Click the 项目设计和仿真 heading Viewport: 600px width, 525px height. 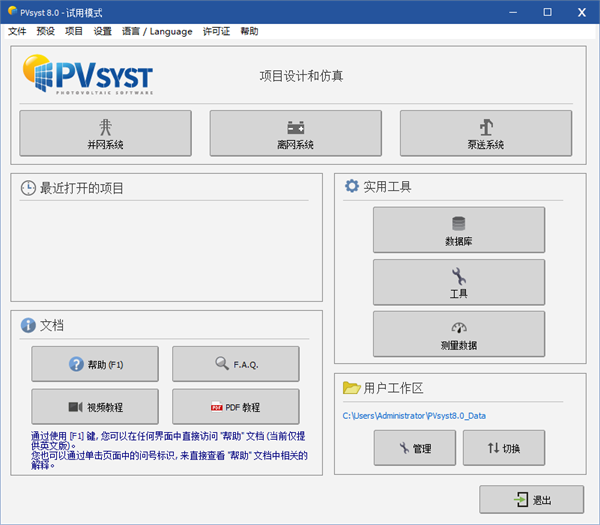(x=301, y=76)
